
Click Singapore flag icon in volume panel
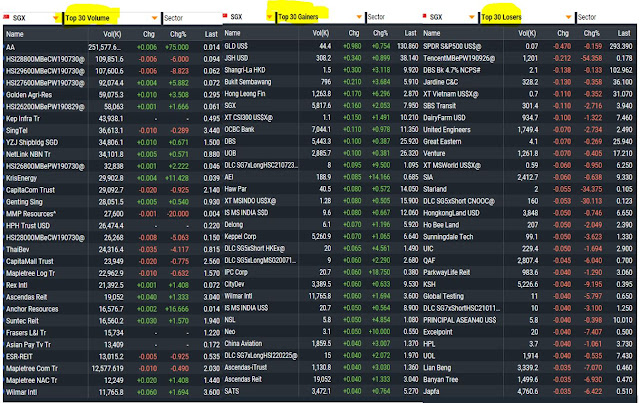coord(6,17)
